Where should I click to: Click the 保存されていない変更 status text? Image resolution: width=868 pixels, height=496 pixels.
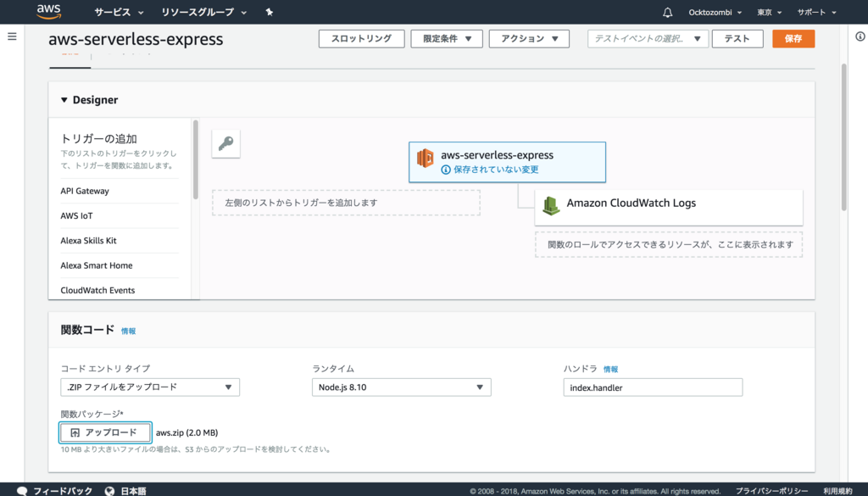click(496, 170)
